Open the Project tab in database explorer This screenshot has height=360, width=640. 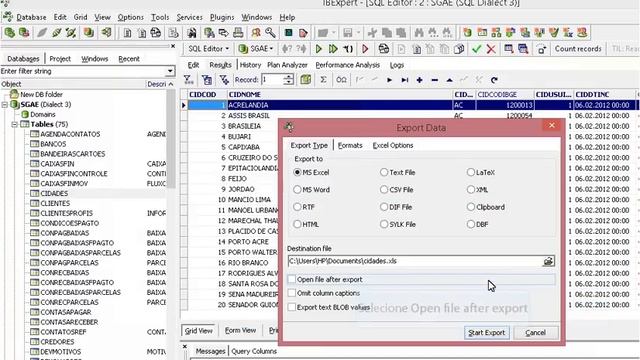pyautogui.click(x=60, y=59)
